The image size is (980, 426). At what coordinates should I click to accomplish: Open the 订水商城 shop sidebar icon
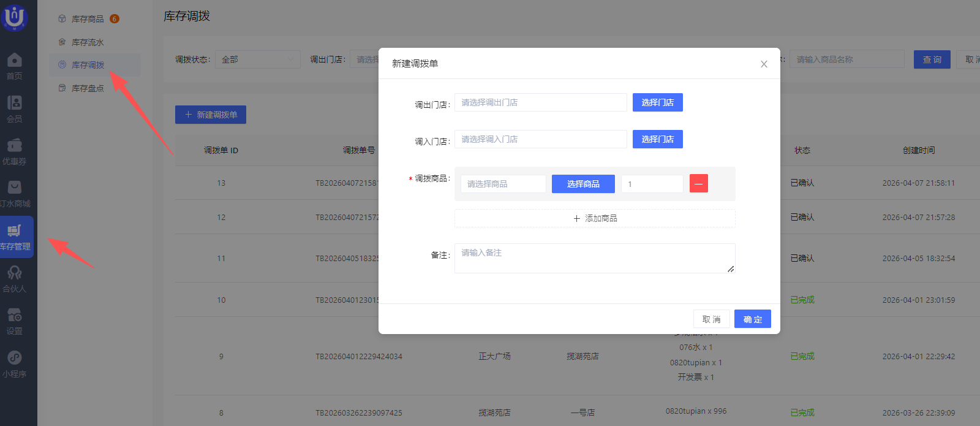point(15,193)
